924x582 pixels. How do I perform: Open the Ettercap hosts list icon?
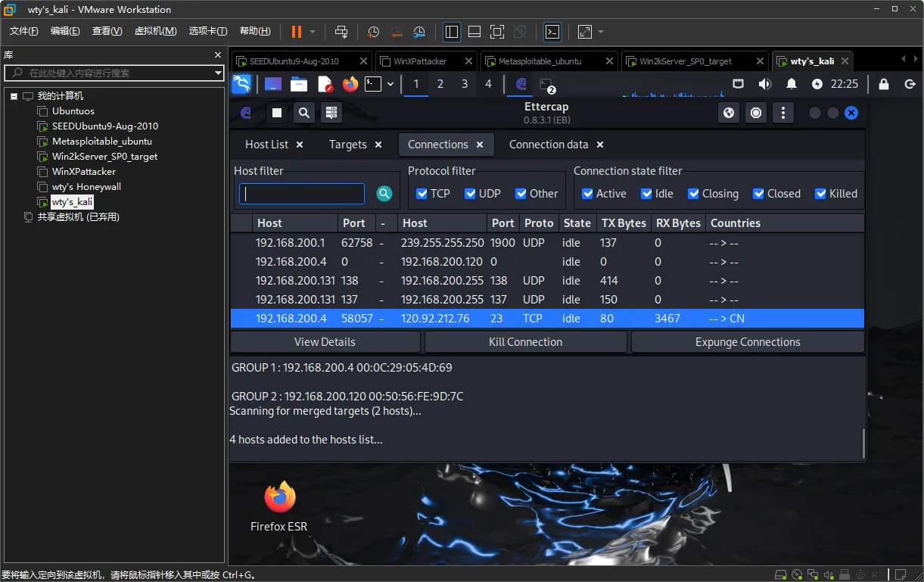pyautogui.click(x=331, y=113)
